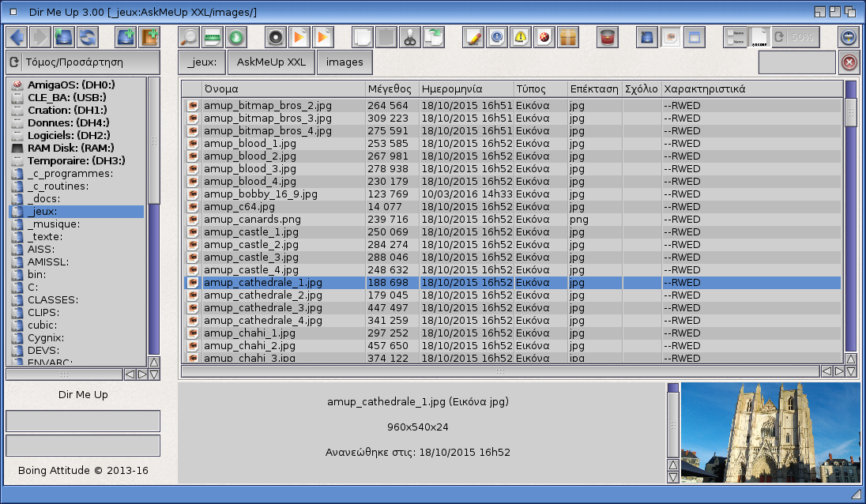The height and width of the screenshot is (504, 866).
Task: Click the scissors cut icon
Action: (409, 37)
